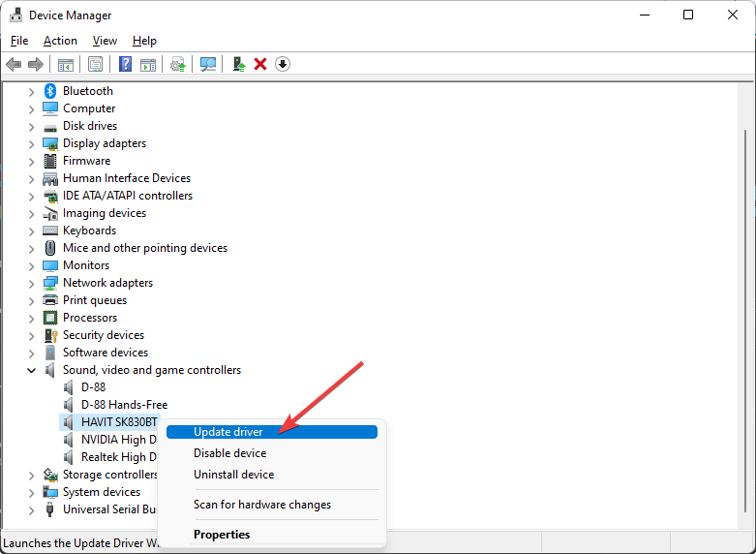Toggle the action pane toolbar icon
This screenshot has height=554, width=756.
point(148,64)
